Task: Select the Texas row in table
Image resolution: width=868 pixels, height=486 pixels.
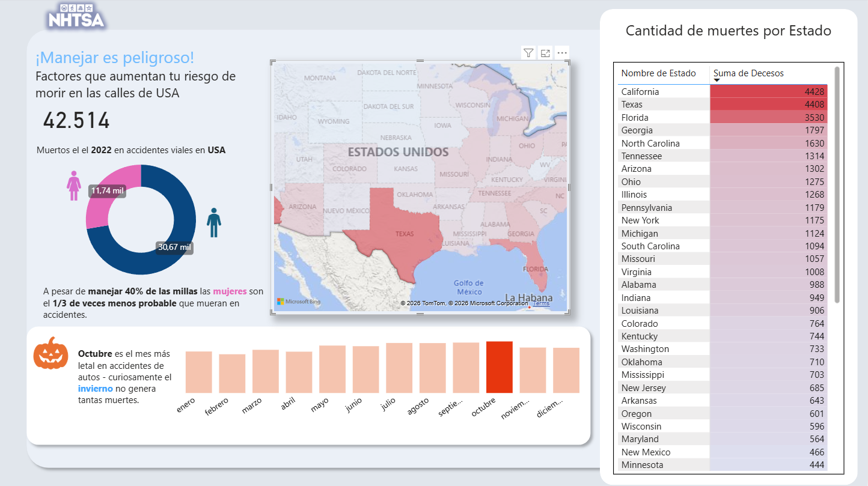Action: pos(723,105)
